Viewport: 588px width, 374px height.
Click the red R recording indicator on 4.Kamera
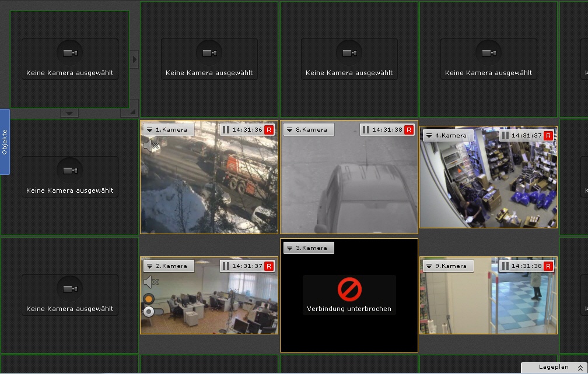[548, 136]
